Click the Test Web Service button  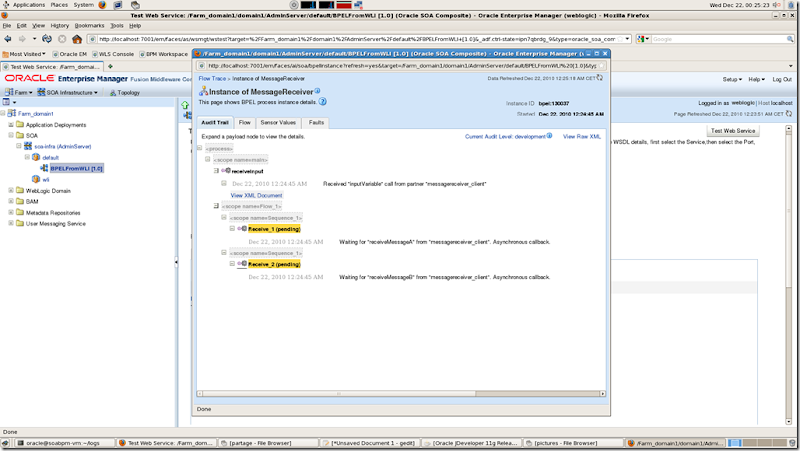733,131
